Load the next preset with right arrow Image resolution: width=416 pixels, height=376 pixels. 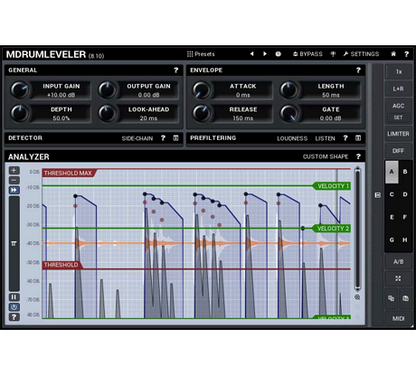pos(265,54)
